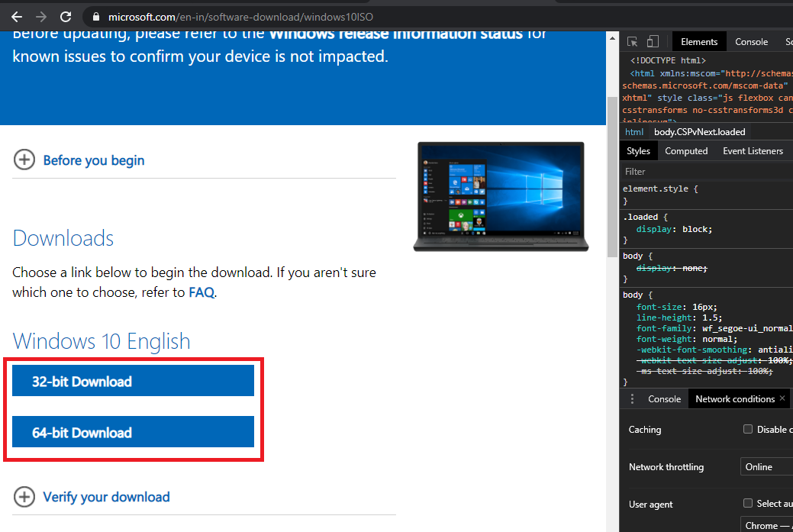
Task: Open the FAQ link
Action: tap(201, 292)
